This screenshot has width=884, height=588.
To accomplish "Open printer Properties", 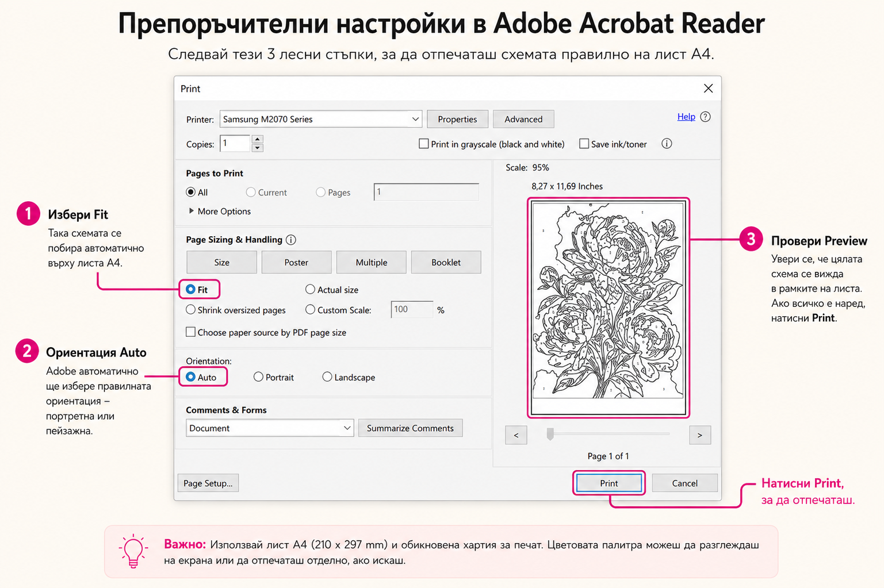I will 458,119.
